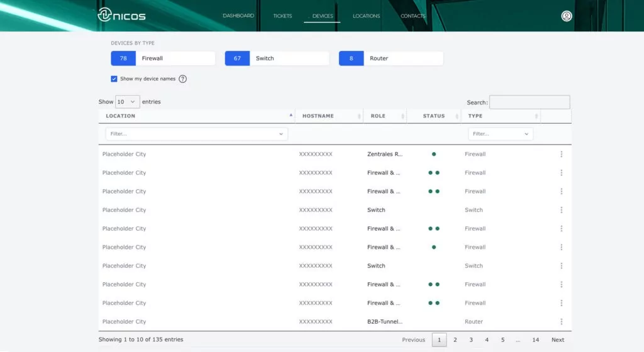Jump to pagination page 4

[487, 339]
